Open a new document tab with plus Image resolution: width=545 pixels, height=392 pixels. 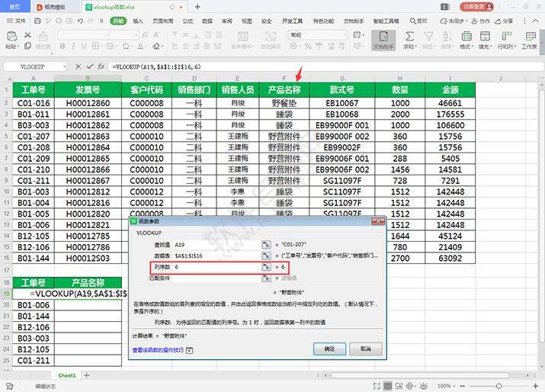(x=197, y=7)
